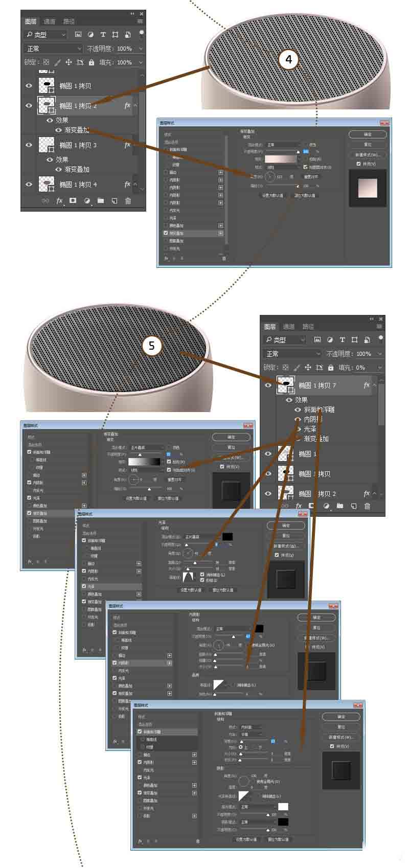Collapse effects of 椭圆 1 拷贝 7 layer
Viewport: 409px width, 868px height.
click(x=375, y=385)
